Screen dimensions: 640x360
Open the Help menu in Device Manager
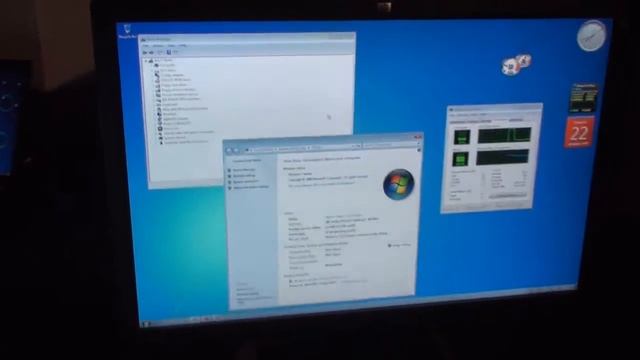[x=183, y=45]
